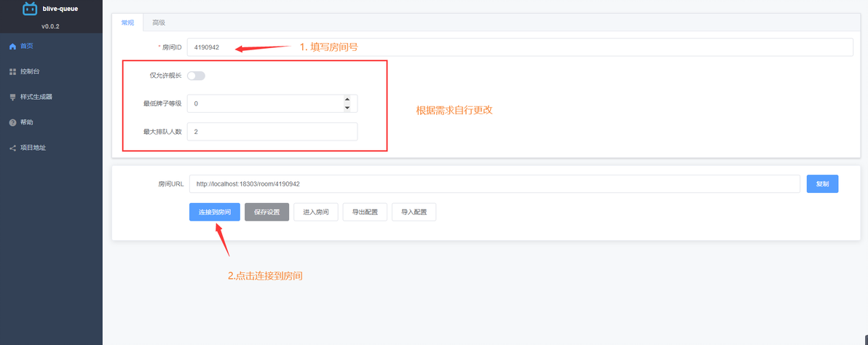Image resolution: width=868 pixels, height=345 pixels.
Task: Click the 房间URL text field
Action: (x=495, y=183)
